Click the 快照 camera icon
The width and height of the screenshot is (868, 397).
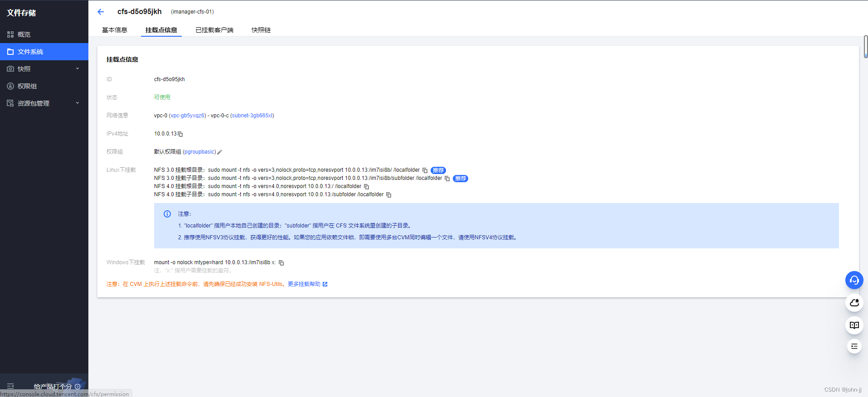coord(10,69)
